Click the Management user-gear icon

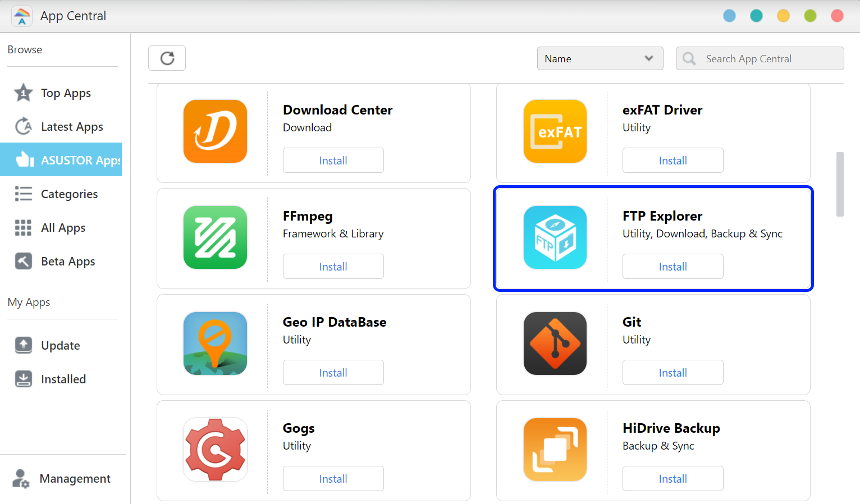point(21,479)
